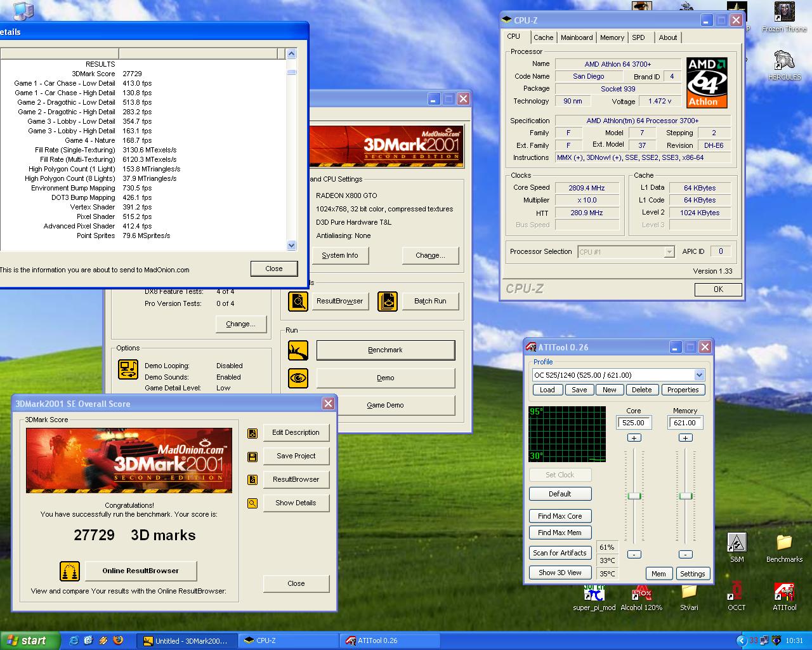The height and width of the screenshot is (650, 812).
Task: Click the ResultBrowser icon in Overall Score dialog
Action: (x=252, y=480)
